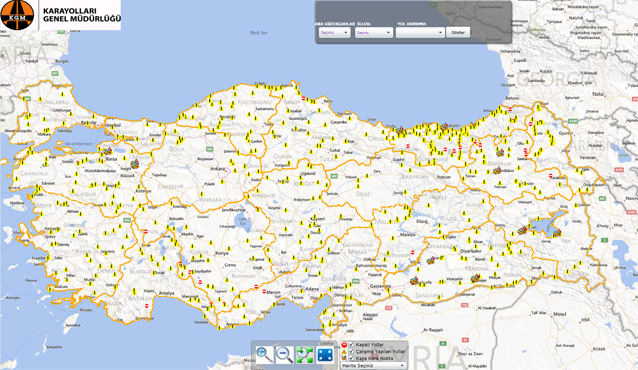Viewport: 638px width, 370px height.
Task: Click the Konya city label on map
Action: click(x=222, y=253)
